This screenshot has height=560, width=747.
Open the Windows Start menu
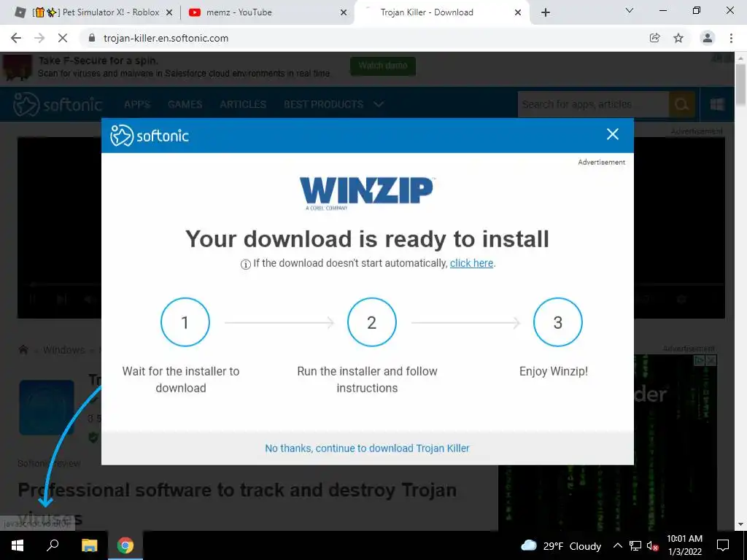click(18, 545)
